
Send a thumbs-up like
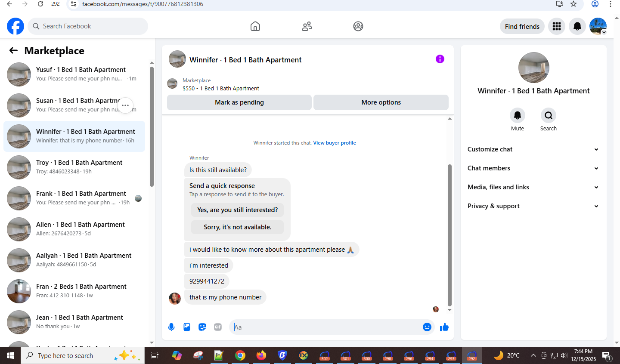(x=444, y=327)
